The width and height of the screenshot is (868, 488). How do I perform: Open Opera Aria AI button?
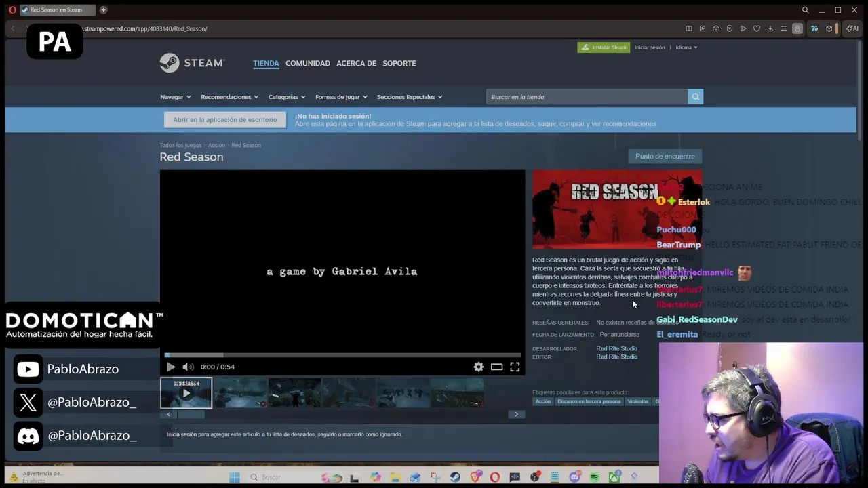(x=852, y=28)
